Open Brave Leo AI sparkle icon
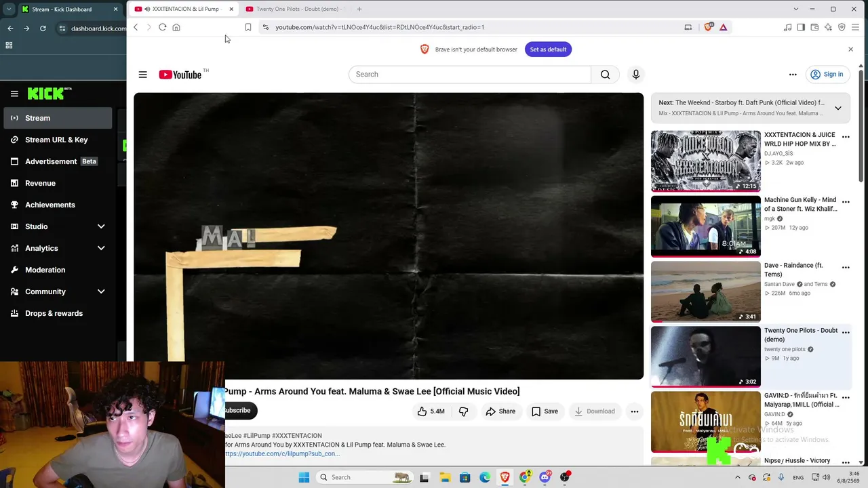 click(828, 27)
